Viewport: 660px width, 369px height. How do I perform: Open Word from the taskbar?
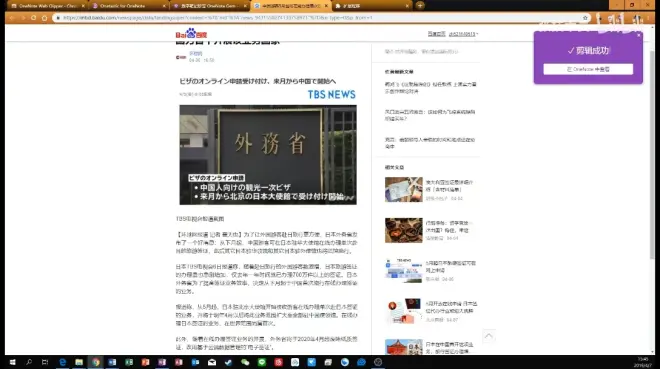(112, 362)
